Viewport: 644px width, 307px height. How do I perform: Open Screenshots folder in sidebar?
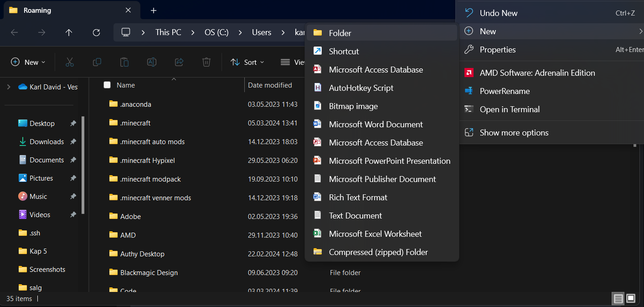(47, 269)
